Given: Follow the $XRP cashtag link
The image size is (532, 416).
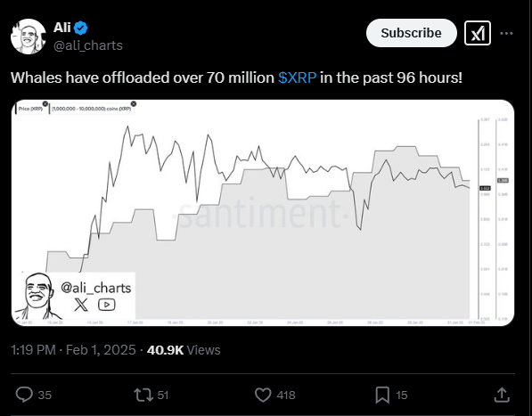Looking at the screenshot, I should pos(298,77).
